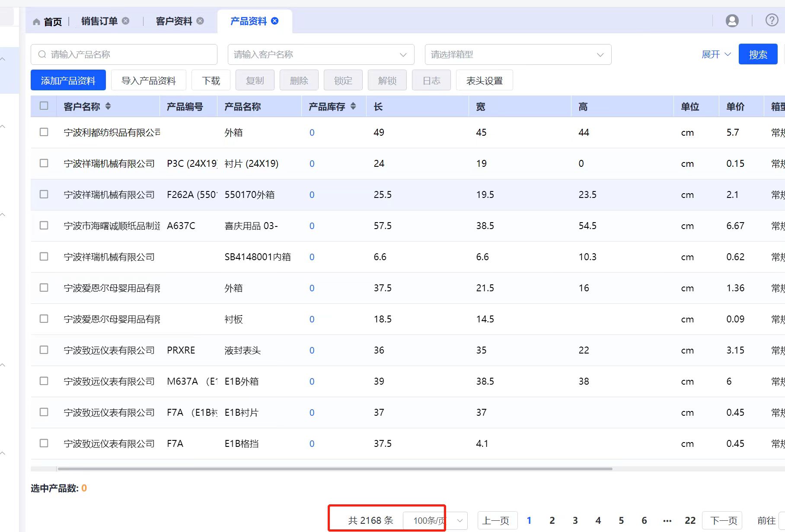Check the row for E1B衬片

click(x=44, y=412)
